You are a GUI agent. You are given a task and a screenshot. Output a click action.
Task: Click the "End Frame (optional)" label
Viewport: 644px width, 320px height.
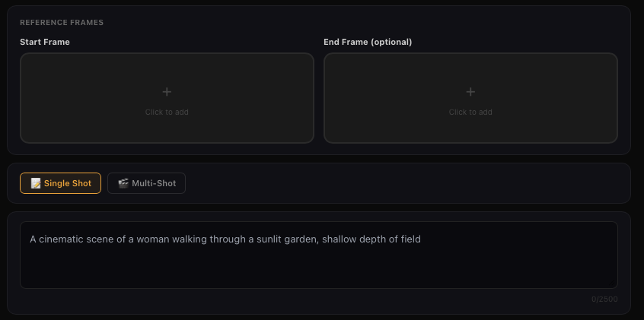pyautogui.click(x=368, y=42)
